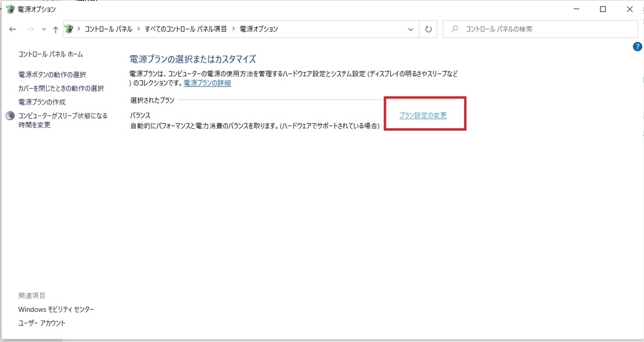
Task: Click the back navigation arrow
Action: (x=12, y=29)
